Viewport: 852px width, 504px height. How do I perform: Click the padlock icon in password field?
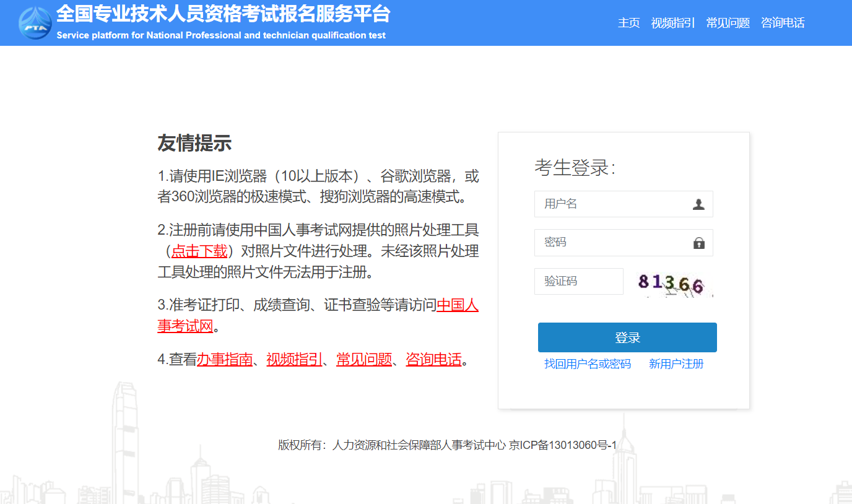699,243
